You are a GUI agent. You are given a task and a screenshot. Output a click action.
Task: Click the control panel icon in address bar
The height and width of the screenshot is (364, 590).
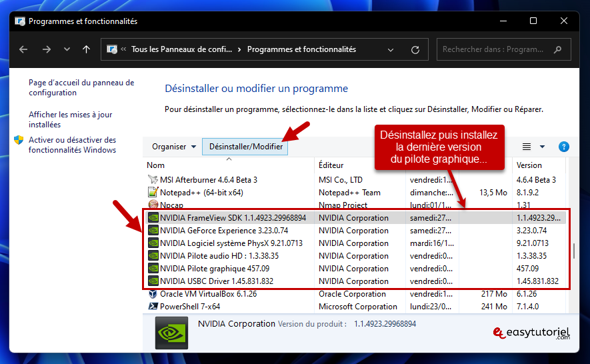point(112,49)
